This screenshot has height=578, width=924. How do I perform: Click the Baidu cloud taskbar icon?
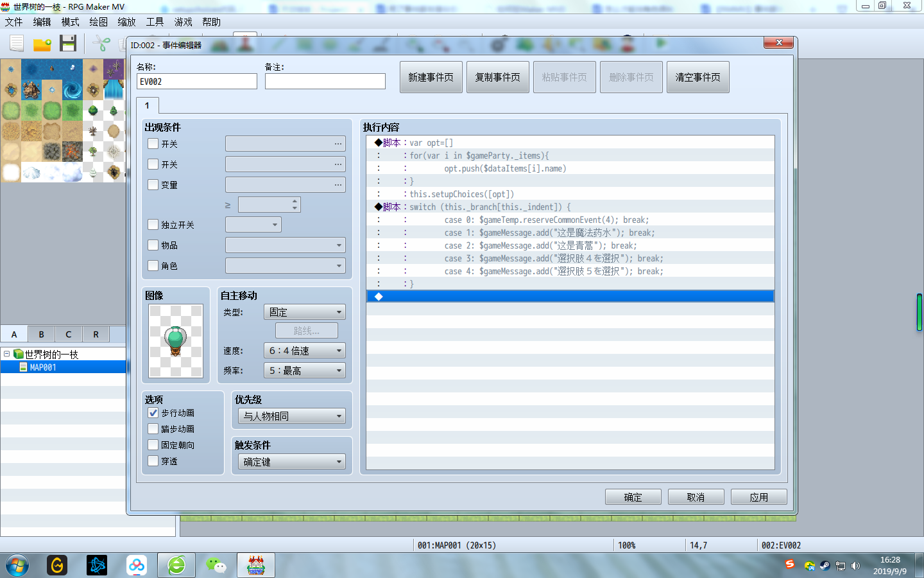click(x=137, y=565)
